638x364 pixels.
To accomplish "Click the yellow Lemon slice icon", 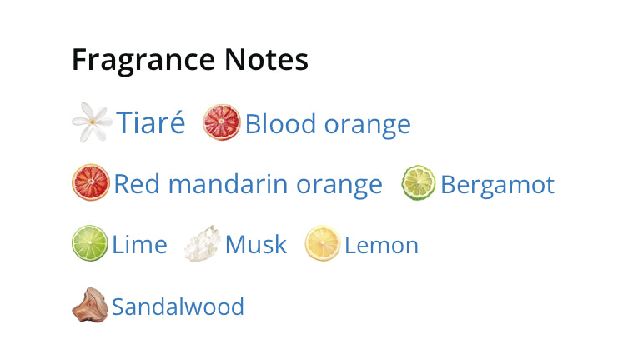I will click(x=323, y=243).
